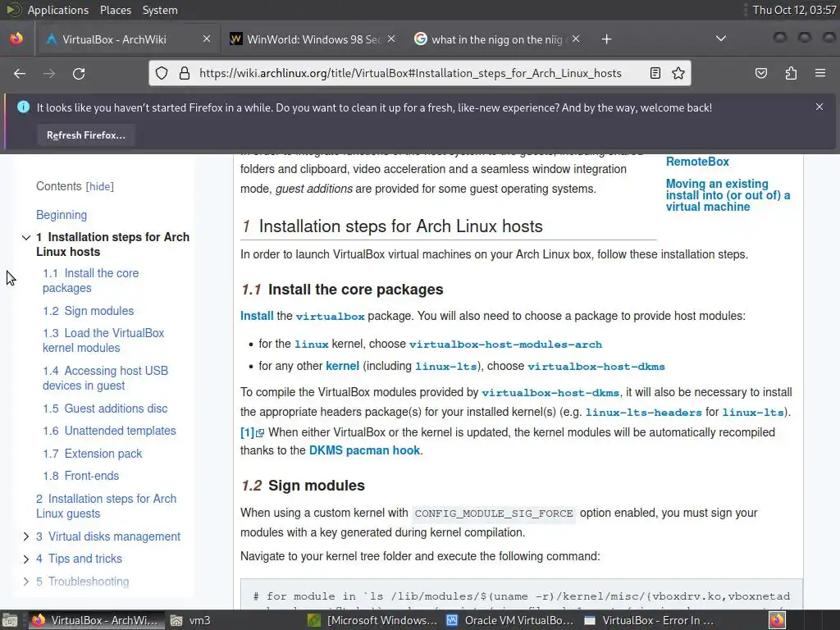Dismiss the Firefox refresh notification bar
840x630 pixels.
(x=819, y=107)
